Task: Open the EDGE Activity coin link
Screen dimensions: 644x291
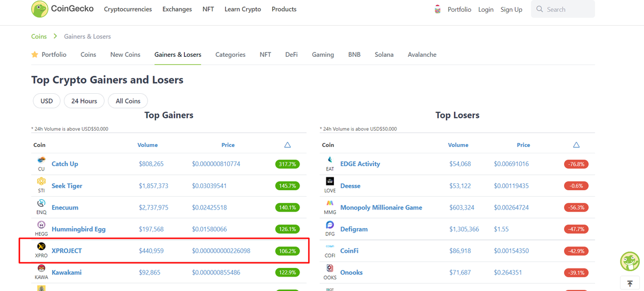Action: point(360,164)
